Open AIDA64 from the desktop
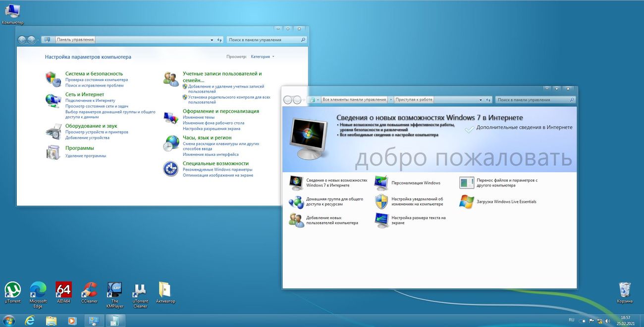The width and height of the screenshot is (644, 327). [x=63, y=292]
